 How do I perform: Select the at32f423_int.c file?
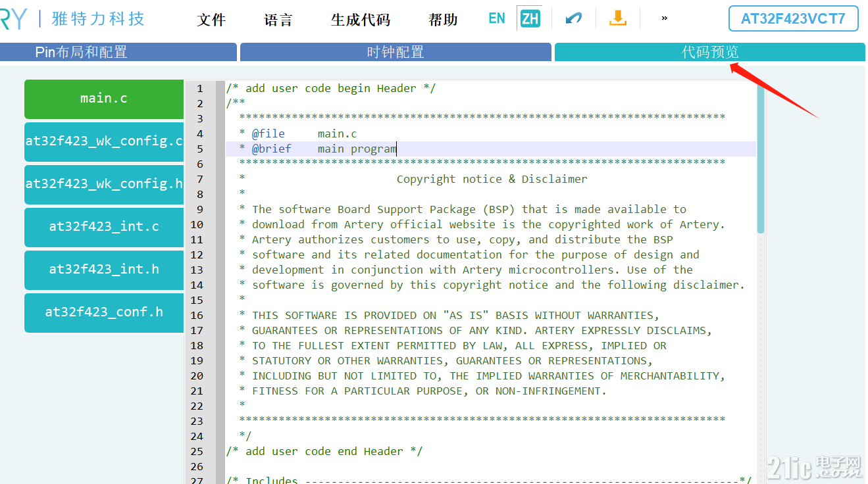tap(103, 227)
